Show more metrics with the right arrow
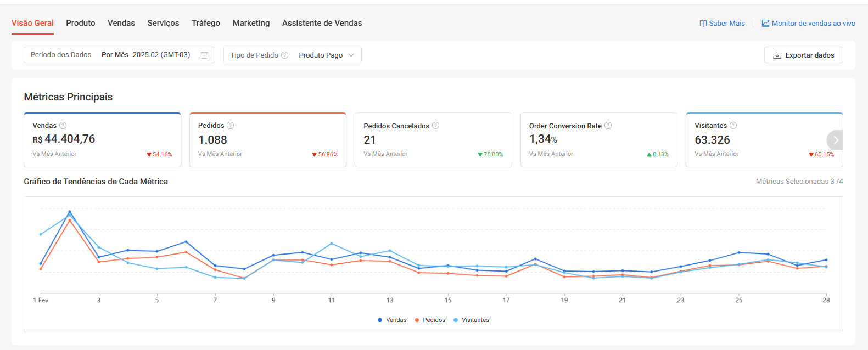 coord(835,140)
